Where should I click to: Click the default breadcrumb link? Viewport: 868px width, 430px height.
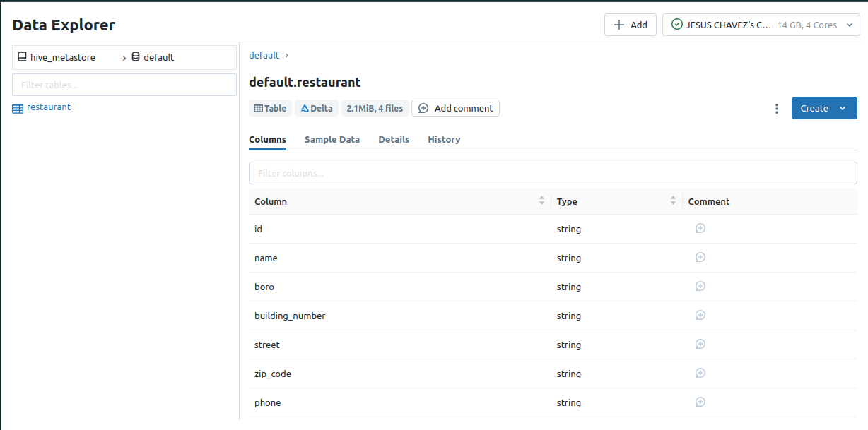coord(264,55)
